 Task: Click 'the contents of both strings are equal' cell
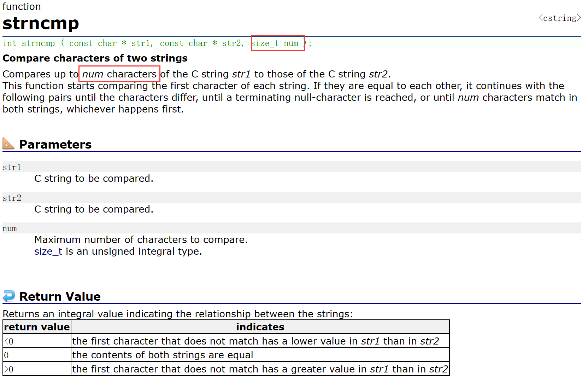pos(260,355)
